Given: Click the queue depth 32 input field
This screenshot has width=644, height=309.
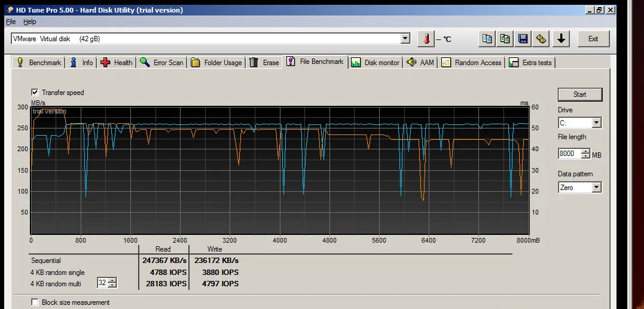Looking at the screenshot, I should (x=103, y=283).
